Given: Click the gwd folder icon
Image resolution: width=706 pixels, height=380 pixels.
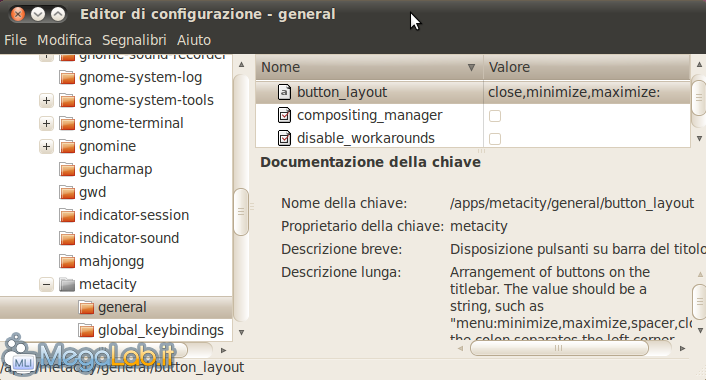Looking at the screenshot, I should coord(67,192).
